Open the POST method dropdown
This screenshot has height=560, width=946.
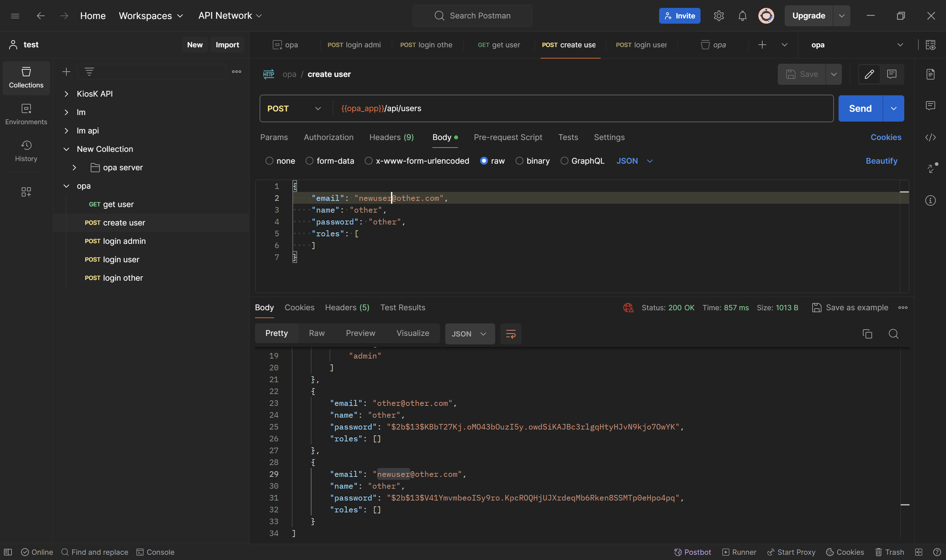(x=294, y=109)
